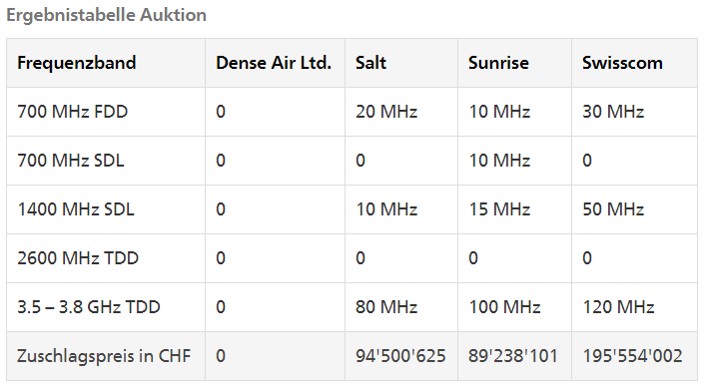Click Swisscom's 195'554'002 price cell
Viewport: 705px width, 385px height.
(x=632, y=356)
